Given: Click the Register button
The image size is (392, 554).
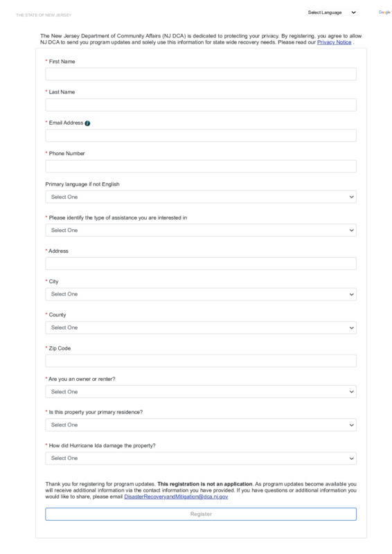Looking at the screenshot, I should (x=201, y=514).
